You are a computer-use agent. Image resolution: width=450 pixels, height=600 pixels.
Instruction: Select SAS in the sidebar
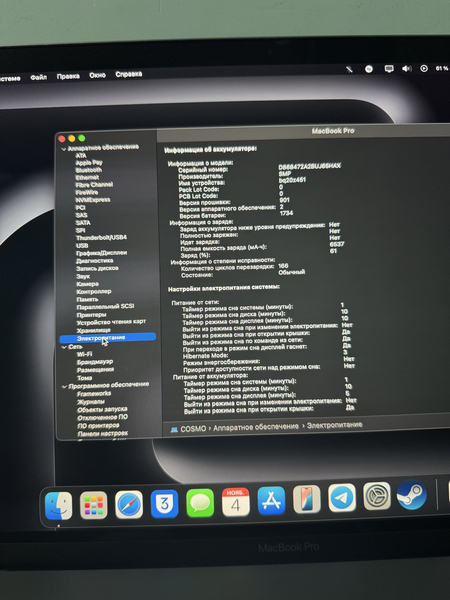[x=82, y=215]
